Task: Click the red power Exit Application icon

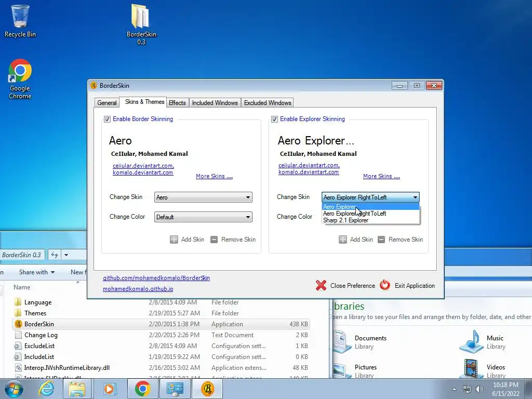Action: coord(385,285)
